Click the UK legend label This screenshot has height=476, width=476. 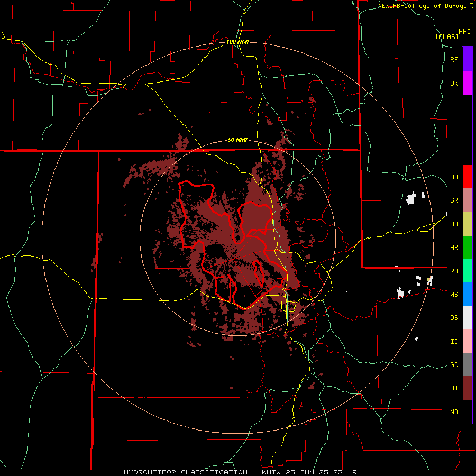pyautogui.click(x=454, y=83)
